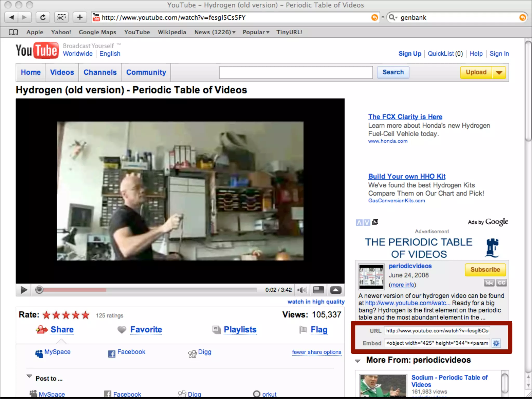Image resolution: width=532 pixels, height=399 pixels.
Task: Reload the page with the refresh icon
Action: [43, 17]
